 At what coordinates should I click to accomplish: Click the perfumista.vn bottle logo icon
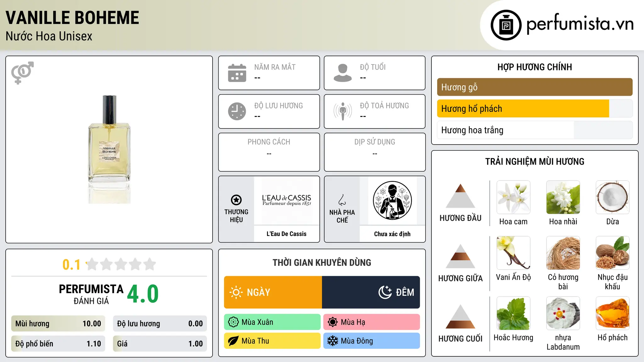point(506,25)
